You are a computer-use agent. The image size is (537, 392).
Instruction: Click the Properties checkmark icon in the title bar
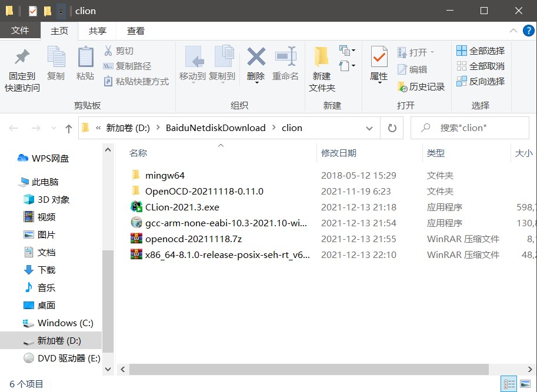coord(32,11)
